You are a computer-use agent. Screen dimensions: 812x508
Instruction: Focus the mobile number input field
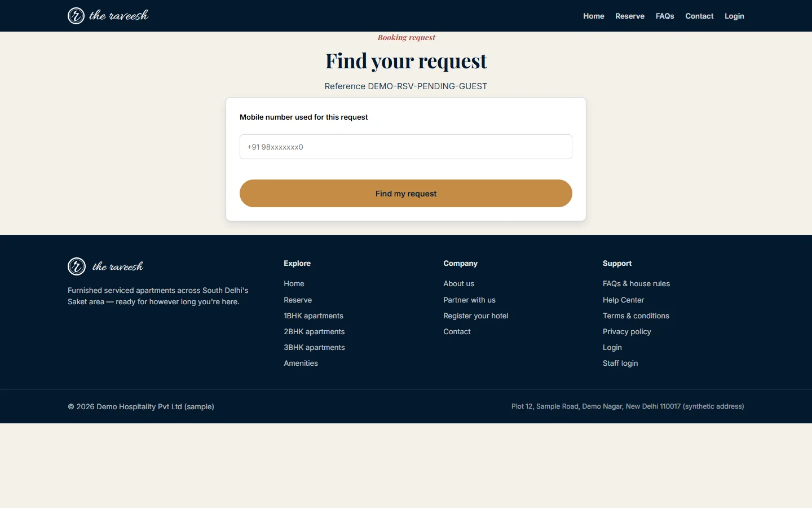point(406,147)
